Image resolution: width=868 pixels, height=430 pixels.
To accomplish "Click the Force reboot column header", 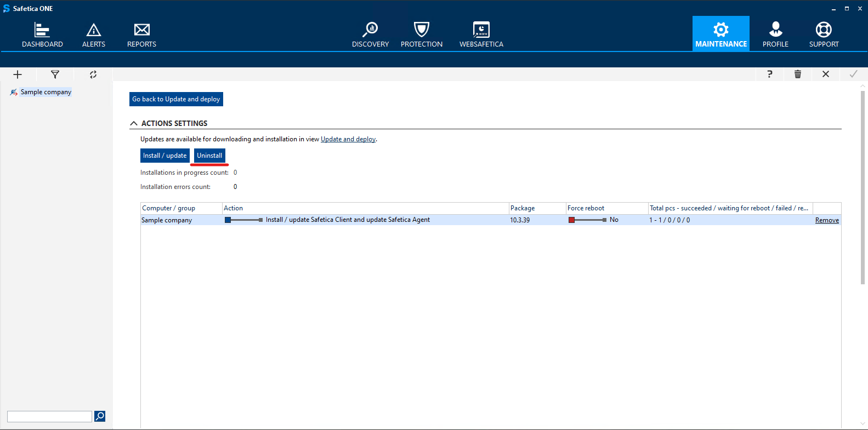I will [x=607, y=208].
